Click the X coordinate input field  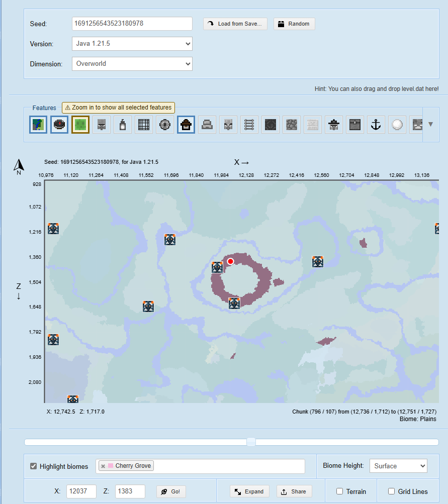81,491
